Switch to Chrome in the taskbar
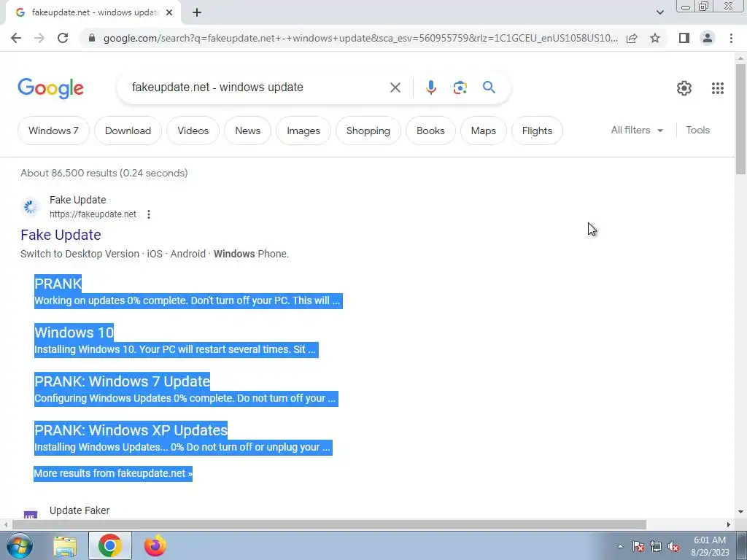This screenshot has width=747, height=560. point(110,545)
